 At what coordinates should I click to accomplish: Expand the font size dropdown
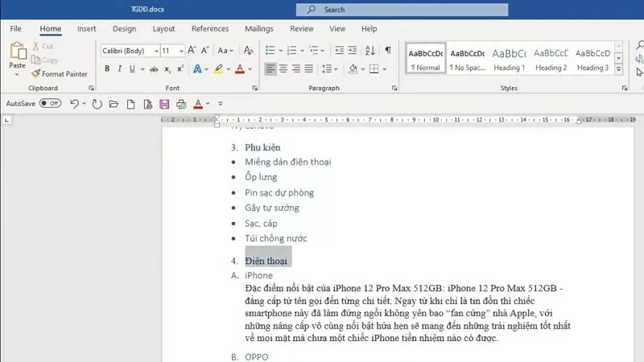[x=181, y=51]
